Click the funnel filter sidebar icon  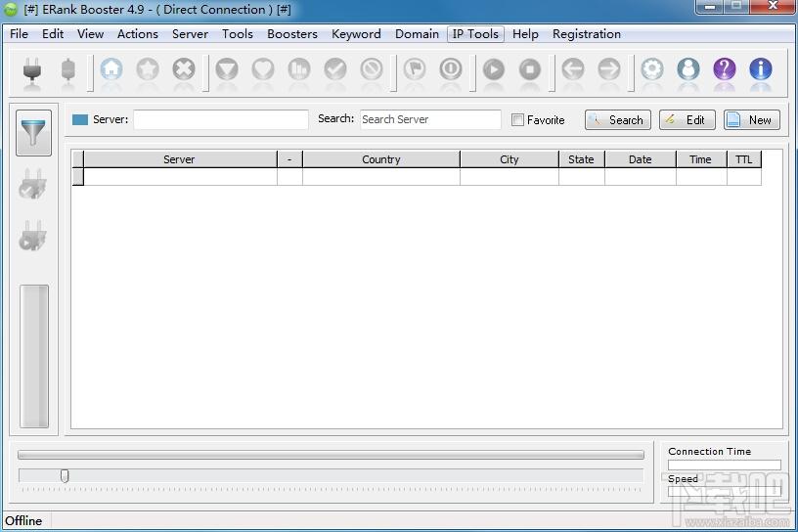(33, 133)
